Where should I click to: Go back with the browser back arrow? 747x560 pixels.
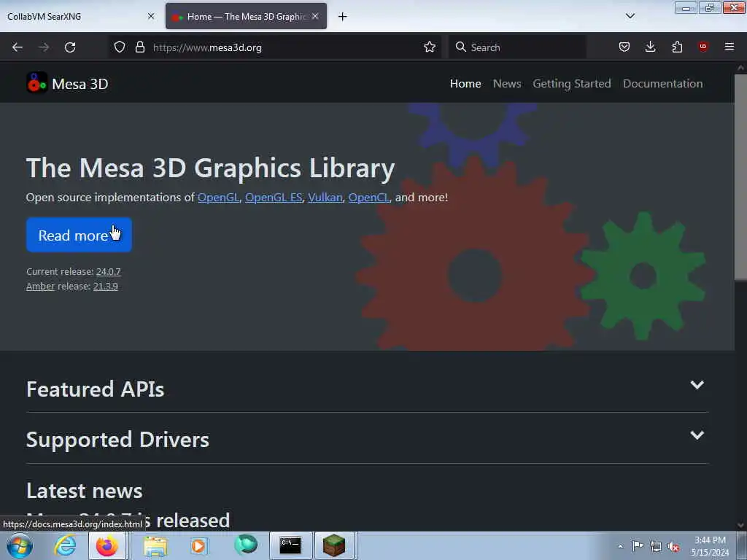(x=18, y=47)
